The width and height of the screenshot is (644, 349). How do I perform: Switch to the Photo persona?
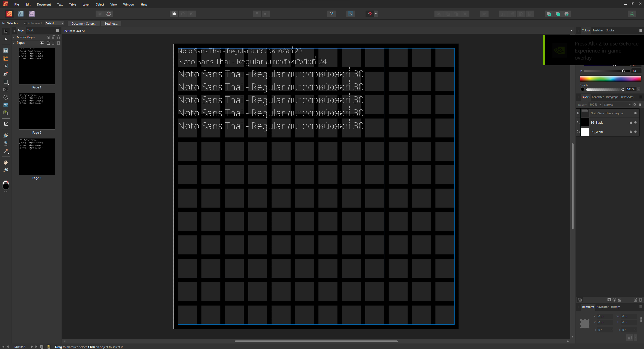pyautogui.click(x=32, y=14)
